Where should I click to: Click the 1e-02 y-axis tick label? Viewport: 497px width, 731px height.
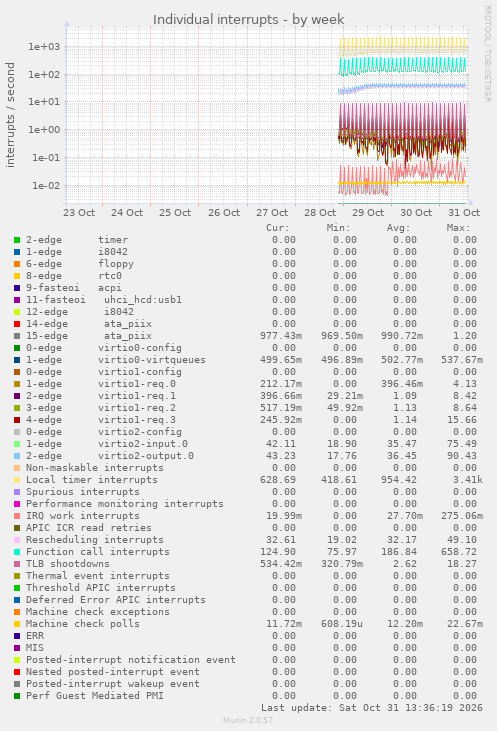[46, 186]
